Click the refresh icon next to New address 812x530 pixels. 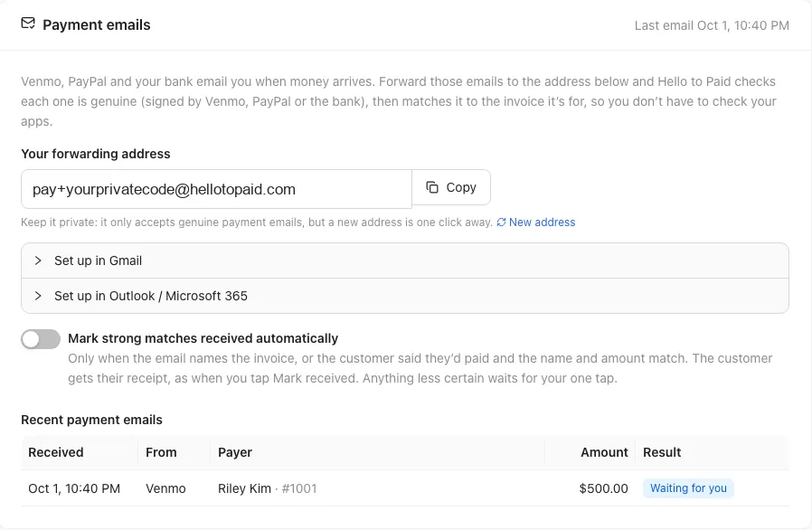point(501,222)
